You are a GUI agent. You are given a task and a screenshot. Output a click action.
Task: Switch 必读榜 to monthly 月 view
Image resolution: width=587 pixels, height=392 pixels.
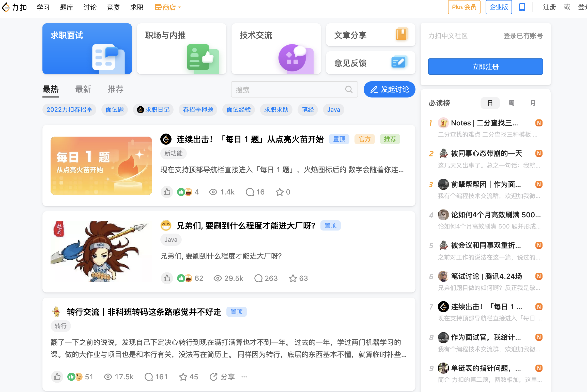(x=533, y=103)
